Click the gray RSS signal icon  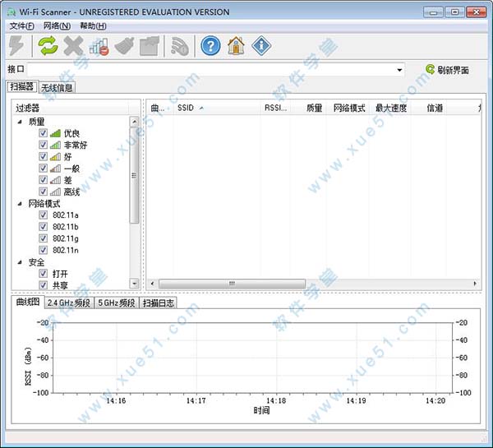pos(180,46)
